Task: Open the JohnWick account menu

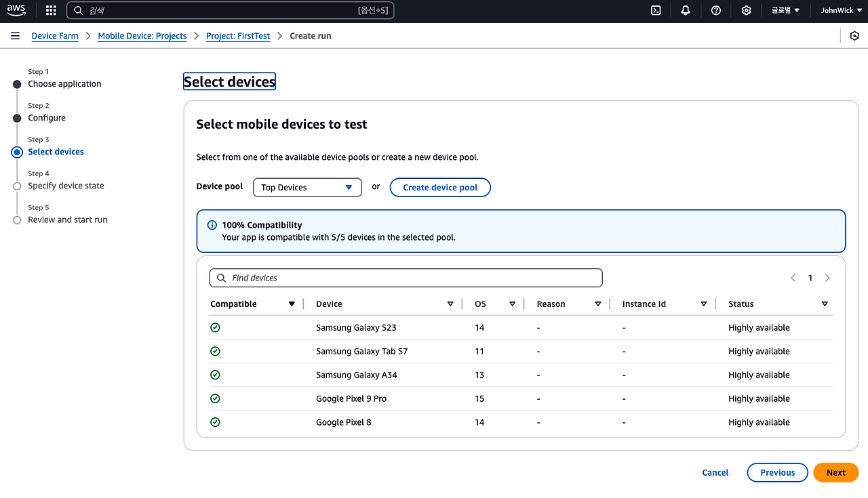Action: coord(837,10)
